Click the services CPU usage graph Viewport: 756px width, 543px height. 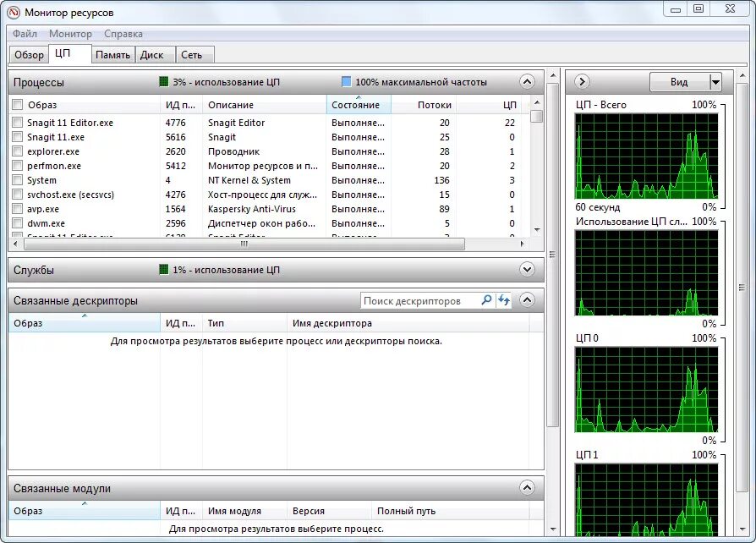[646, 272]
